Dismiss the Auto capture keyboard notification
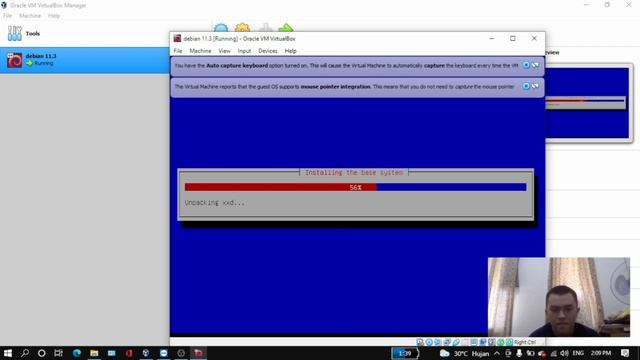Image resolution: width=640 pixels, height=360 pixels. coord(526,65)
